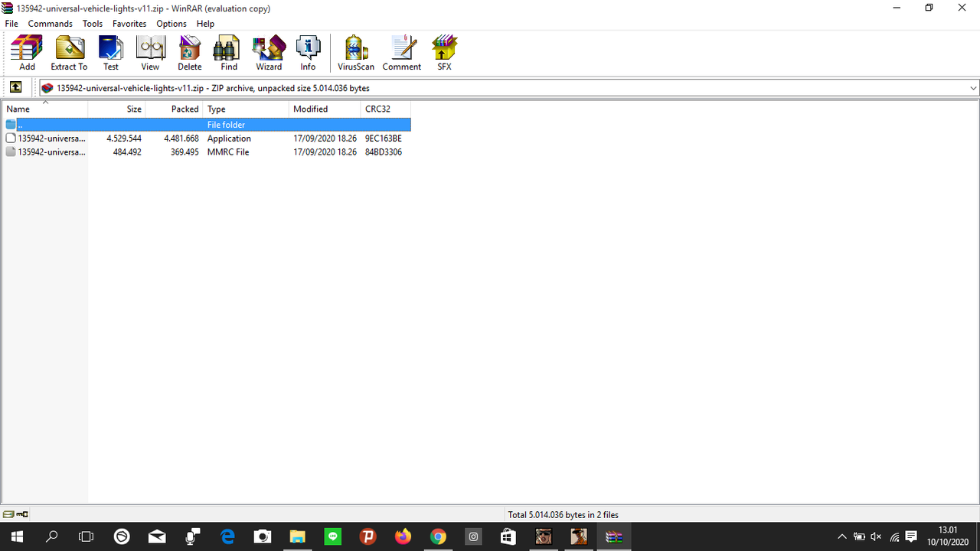Image resolution: width=980 pixels, height=551 pixels.
Task: Sort by the Name column header
Action: [45, 109]
